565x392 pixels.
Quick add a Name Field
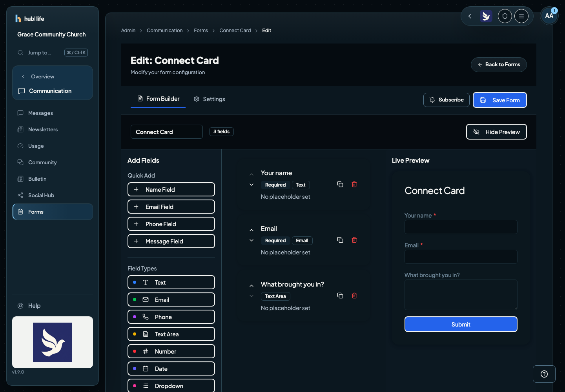click(x=171, y=189)
